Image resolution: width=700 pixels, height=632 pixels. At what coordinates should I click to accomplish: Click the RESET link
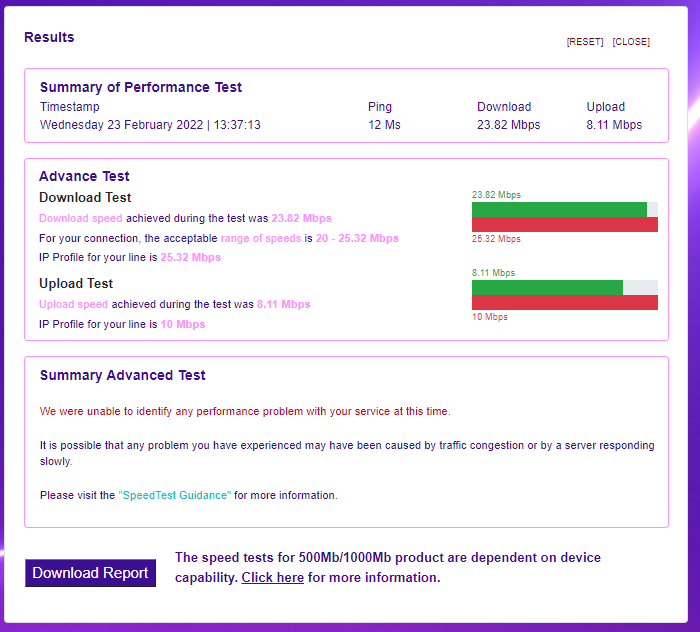click(585, 42)
